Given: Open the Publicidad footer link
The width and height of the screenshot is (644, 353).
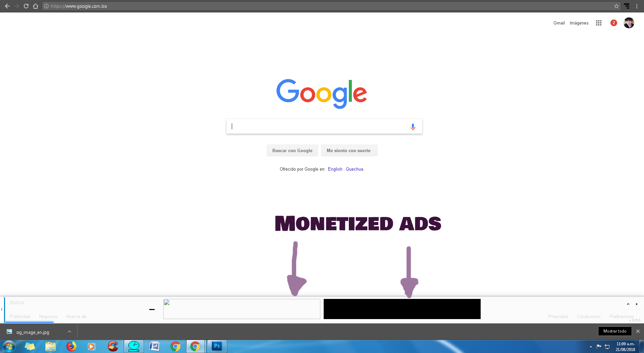Looking at the screenshot, I should (x=20, y=316).
